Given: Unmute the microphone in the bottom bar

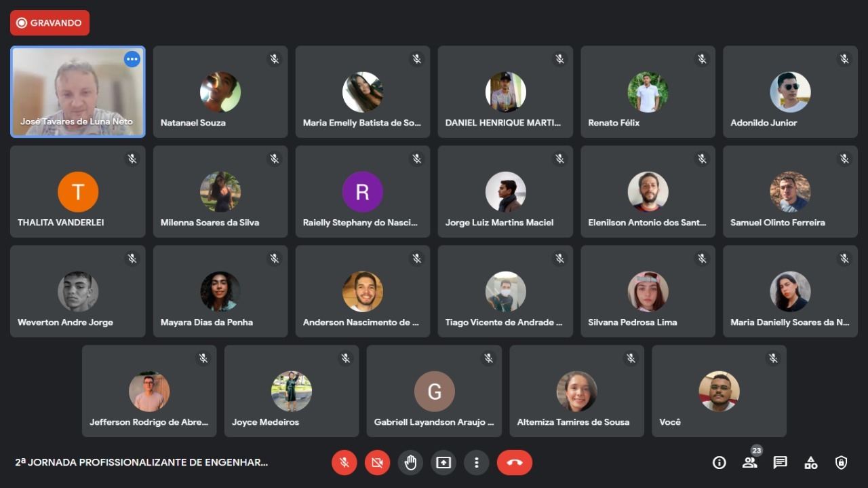Looking at the screenshot, I should (x=344, y=462).
